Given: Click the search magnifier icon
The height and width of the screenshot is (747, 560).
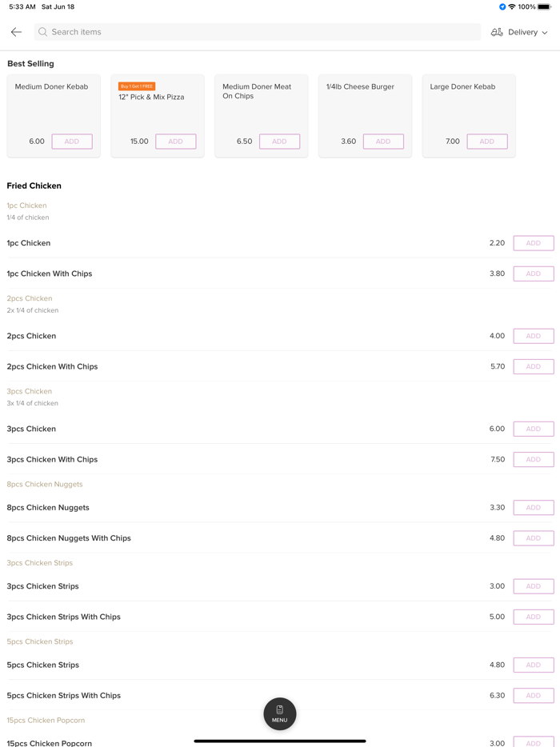Looking at the screenshot, I should click(43, 32).
